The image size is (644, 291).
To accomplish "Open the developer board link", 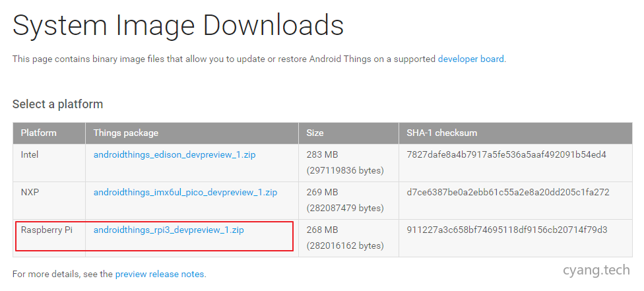I will 470,59.
